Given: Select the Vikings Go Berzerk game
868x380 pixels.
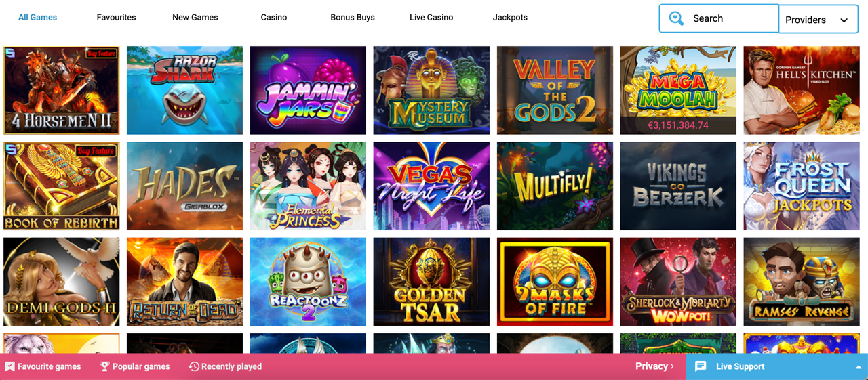Looking at the screenshot, I should pos(678,186).
